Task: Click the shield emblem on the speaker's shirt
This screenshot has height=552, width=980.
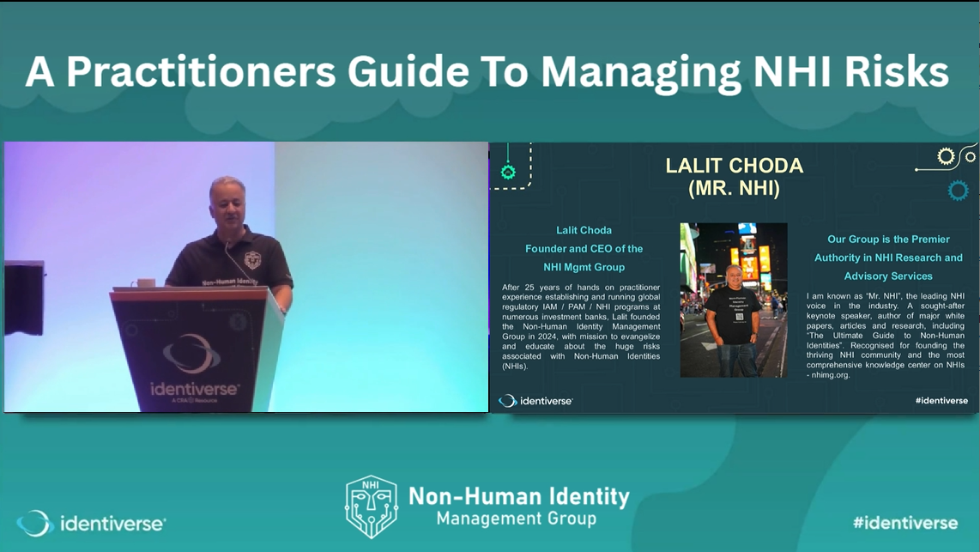Action: point(252,258)
